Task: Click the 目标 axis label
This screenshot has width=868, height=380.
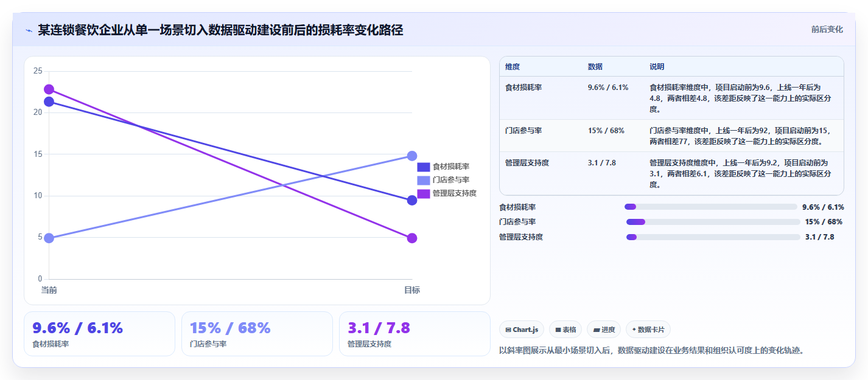Action: pos(412,291)
